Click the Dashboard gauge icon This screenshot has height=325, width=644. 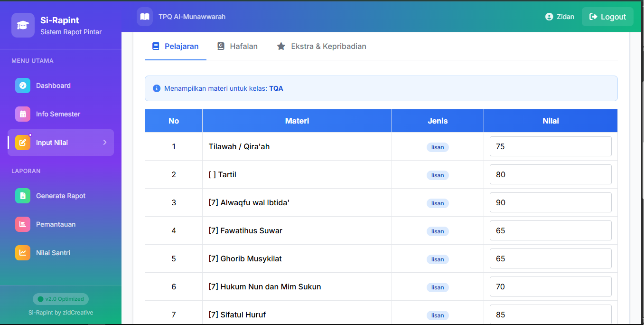point(23,86)
